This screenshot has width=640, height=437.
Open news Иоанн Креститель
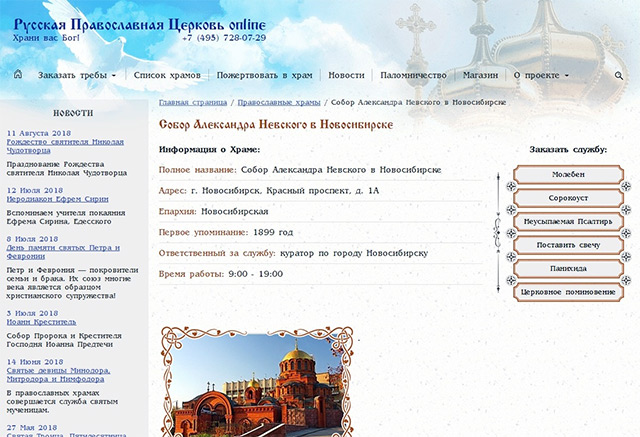[41, 322]
